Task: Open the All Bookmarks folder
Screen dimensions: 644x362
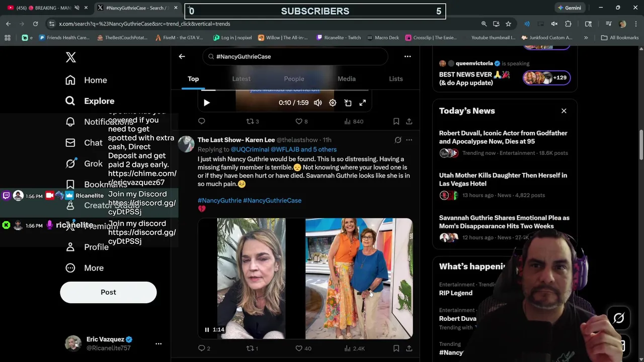Action: [x=620, y=38]
